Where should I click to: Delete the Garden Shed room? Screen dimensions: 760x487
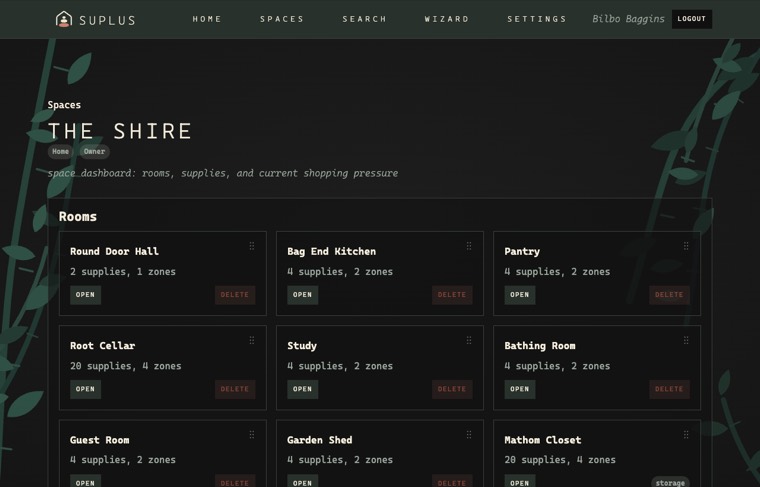(x=452, y=481)
